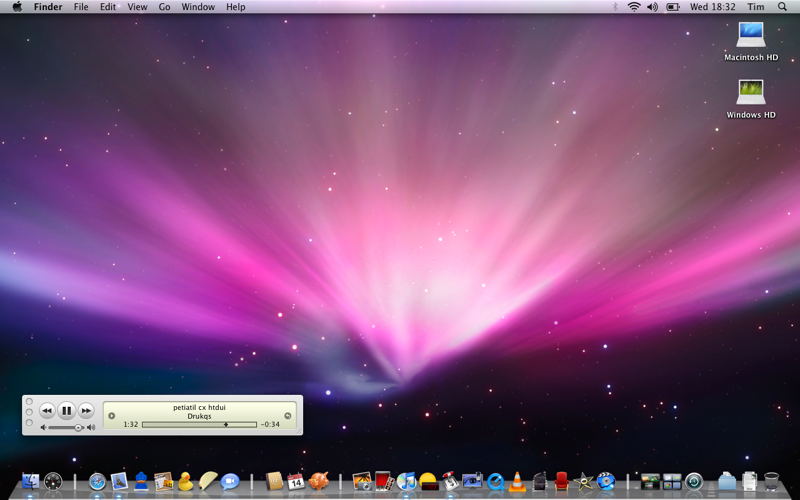Open the documents stack in Dock
The image size is (800, 500).
tap(749, 481)
